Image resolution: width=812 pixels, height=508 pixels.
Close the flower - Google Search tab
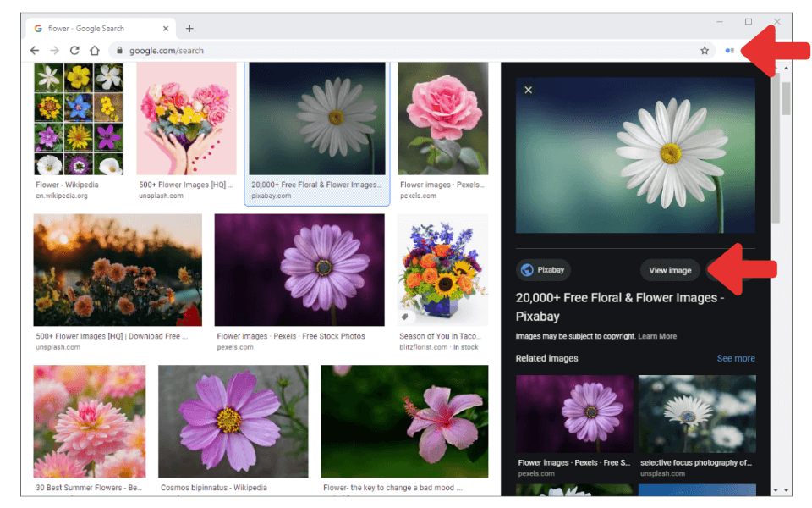coord(166,29)
